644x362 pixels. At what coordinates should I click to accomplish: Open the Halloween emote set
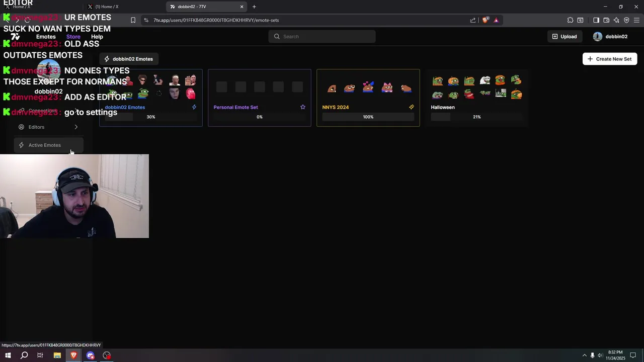(477, 98)
